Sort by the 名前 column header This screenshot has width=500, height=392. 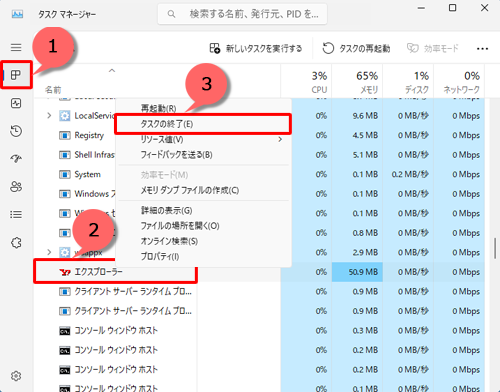pos(53,90)
